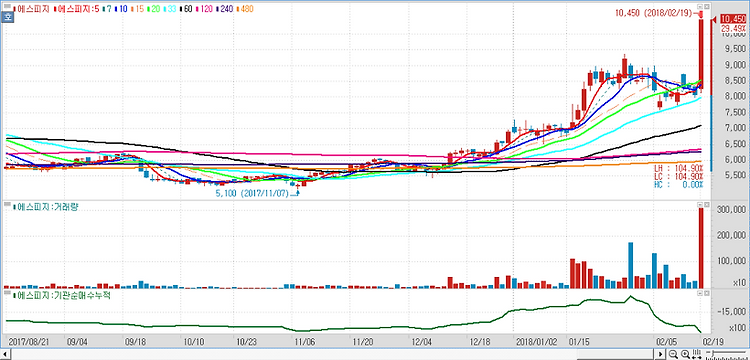The height and width of the screenshot is (360, 750).
Task: Zoom out the chart with the minus magnifier
Action: (673, 354)
